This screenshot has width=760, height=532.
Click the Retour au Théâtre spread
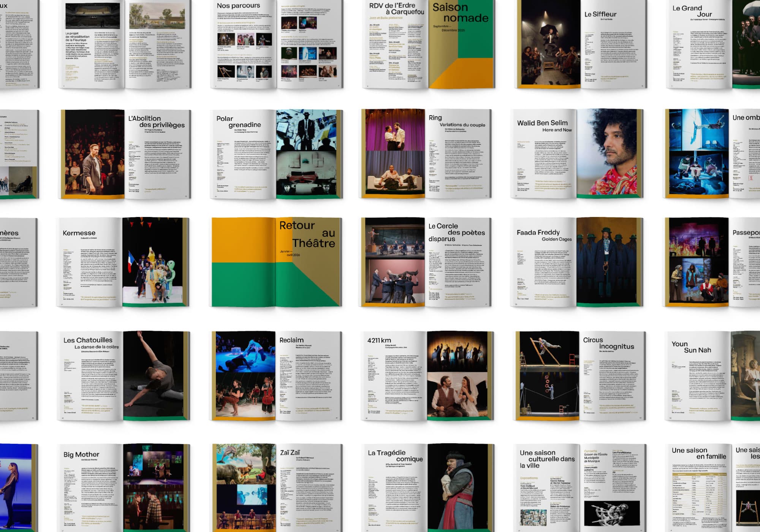click(276, 262)
